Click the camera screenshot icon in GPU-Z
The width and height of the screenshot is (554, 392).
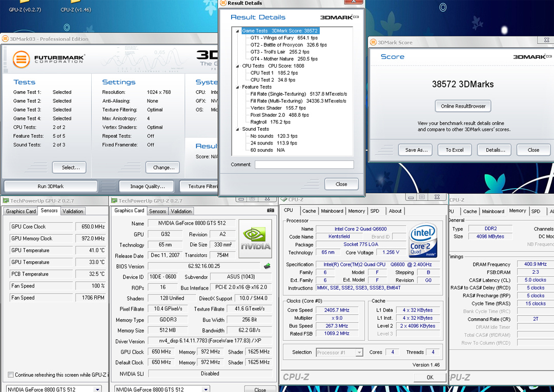coord(270,210)
